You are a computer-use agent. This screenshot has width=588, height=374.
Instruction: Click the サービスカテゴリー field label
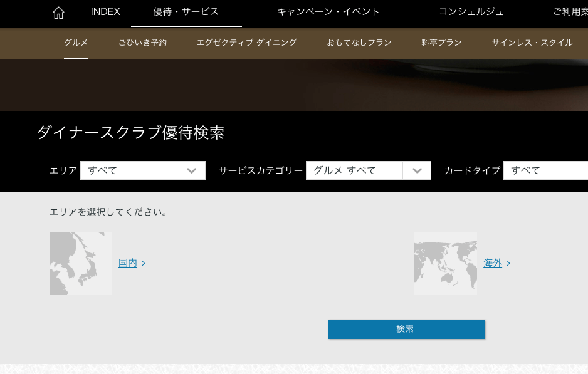(261, 170)
